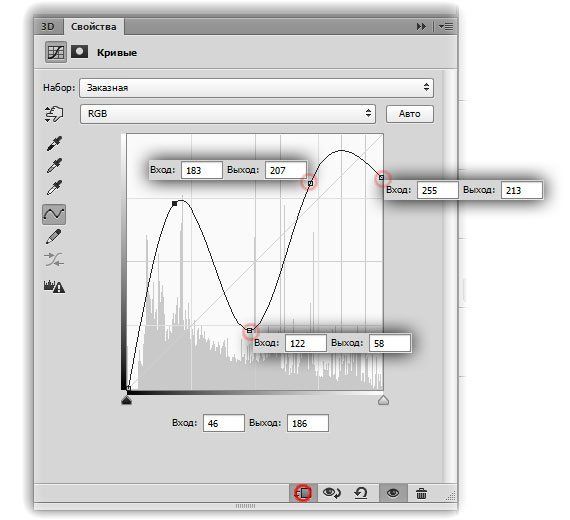Viewport: 570px width, 520px height.
Task: Select curve point at input 183
Action: point(310,183)
